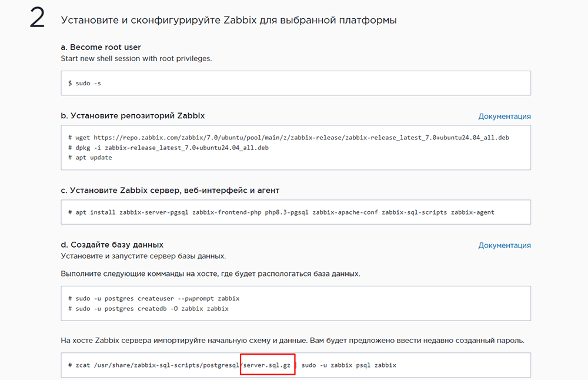Click the 'b. Установите репозиторий Zabbix' heading
The width and height of the screenshot is (588, 380).
tap(133, 115)
